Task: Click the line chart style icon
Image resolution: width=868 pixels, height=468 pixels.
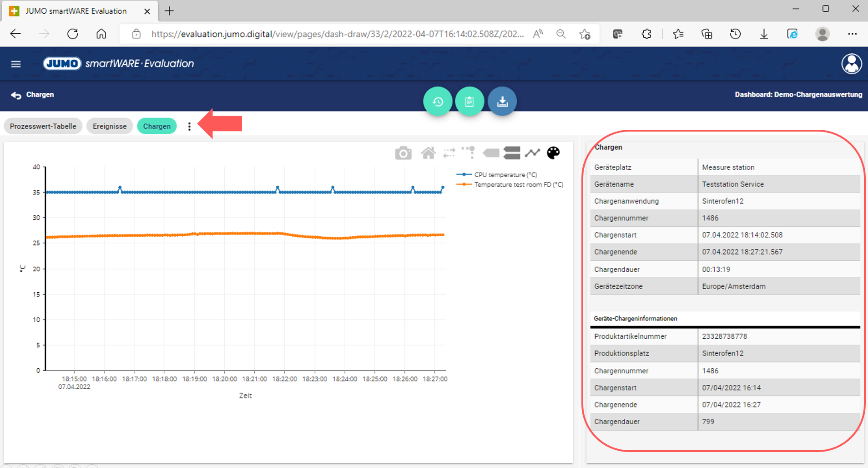Action: coord(532,153)
